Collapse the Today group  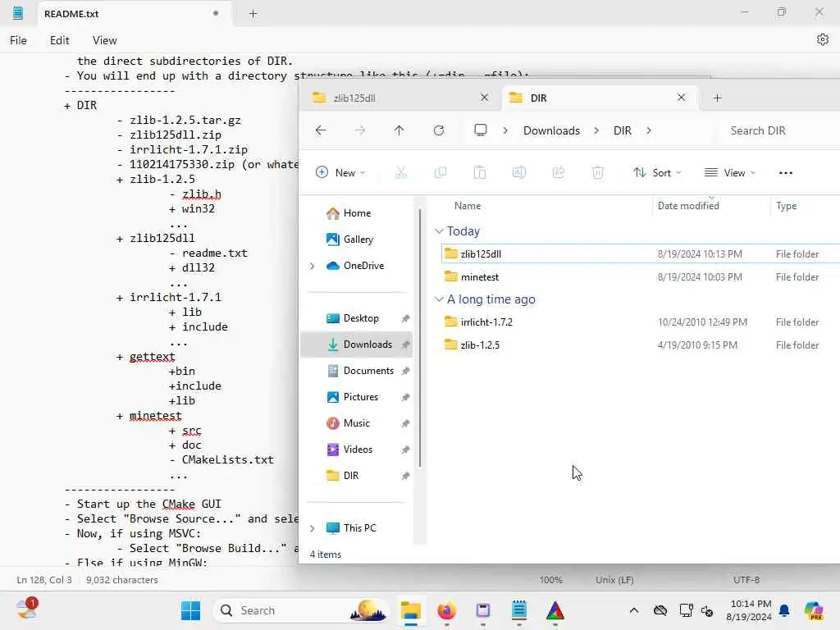[x=440, y=231]
